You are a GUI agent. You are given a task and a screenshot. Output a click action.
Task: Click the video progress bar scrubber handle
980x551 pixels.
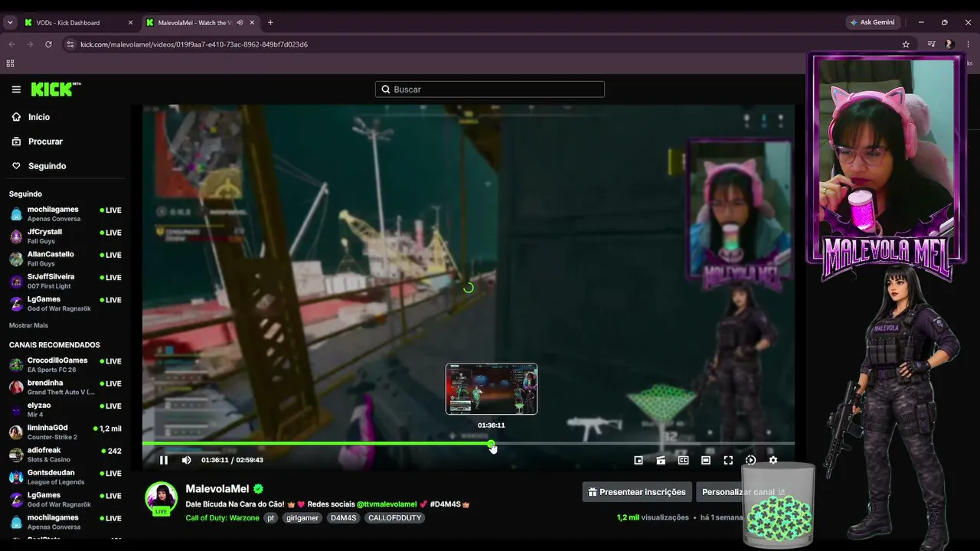click(x=492, y=444)
